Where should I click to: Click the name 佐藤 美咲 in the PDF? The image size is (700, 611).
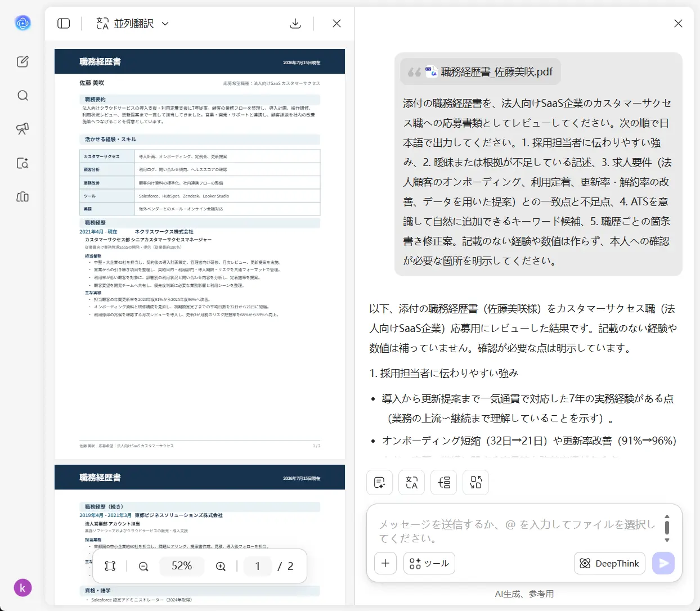pyautogui.click(x=92, y=83)
